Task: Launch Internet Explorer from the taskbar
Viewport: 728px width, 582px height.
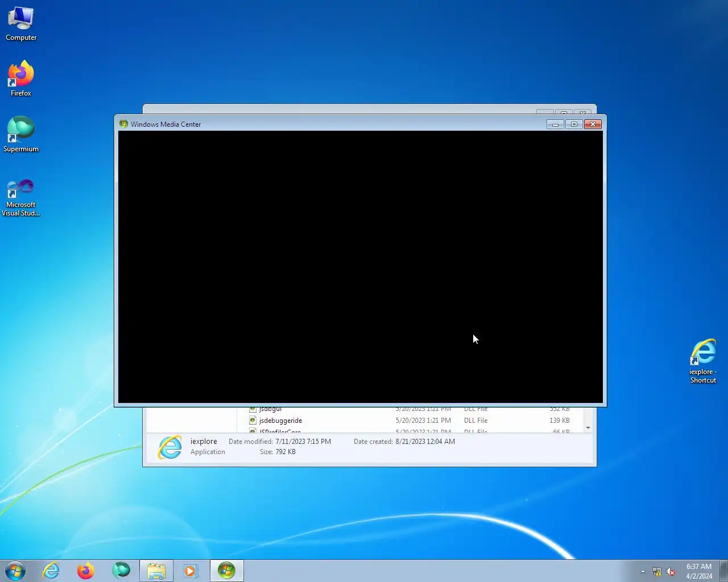Action: tap(51, 571)
